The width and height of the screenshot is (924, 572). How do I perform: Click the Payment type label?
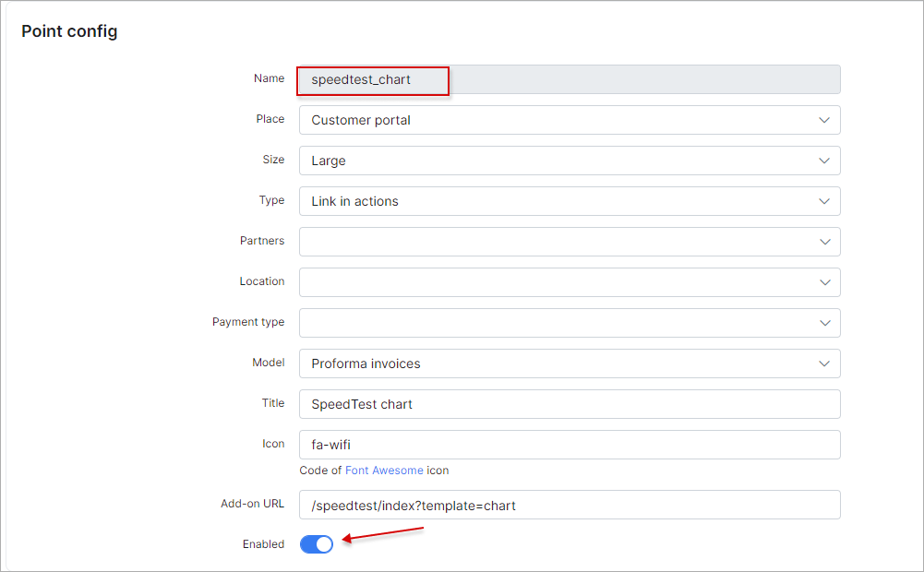(x=248, y=322)
